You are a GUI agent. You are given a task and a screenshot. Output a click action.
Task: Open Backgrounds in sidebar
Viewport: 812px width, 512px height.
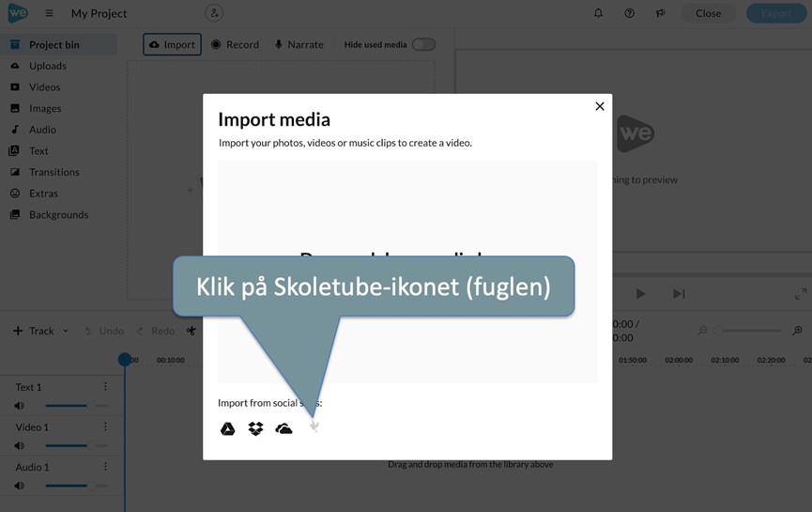[x=58, y=214]
